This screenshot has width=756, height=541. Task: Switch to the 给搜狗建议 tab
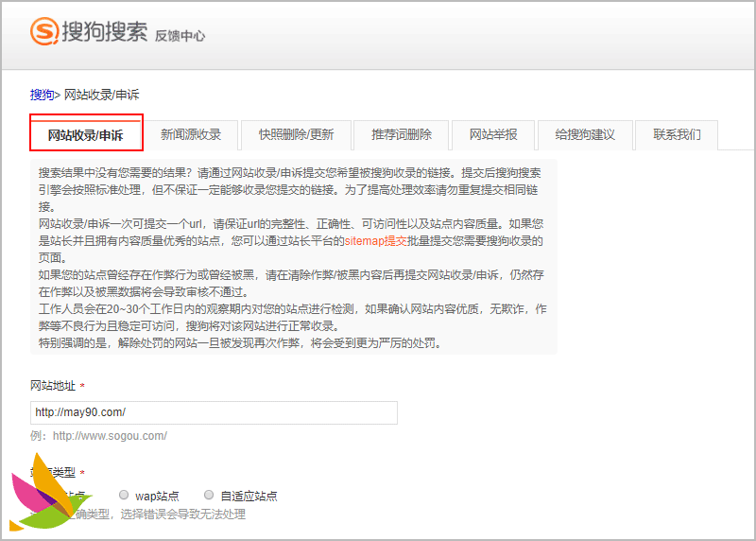585,134
